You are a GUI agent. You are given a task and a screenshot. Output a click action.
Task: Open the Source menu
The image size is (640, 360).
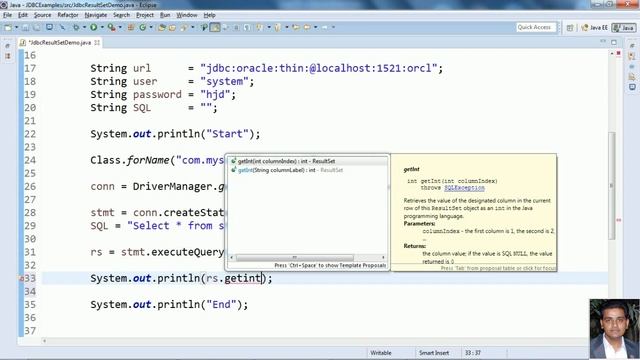point(42,15)
